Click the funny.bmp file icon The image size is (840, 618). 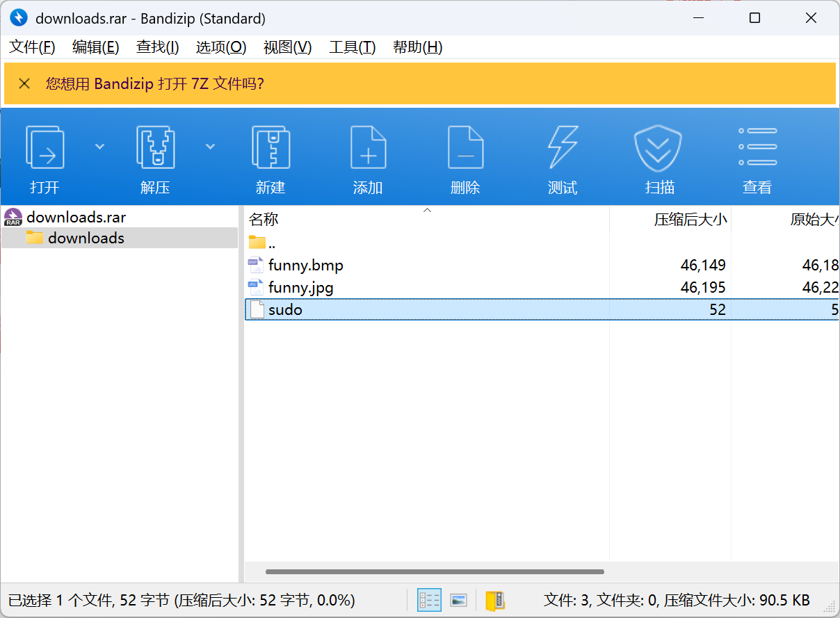point(256,265)
